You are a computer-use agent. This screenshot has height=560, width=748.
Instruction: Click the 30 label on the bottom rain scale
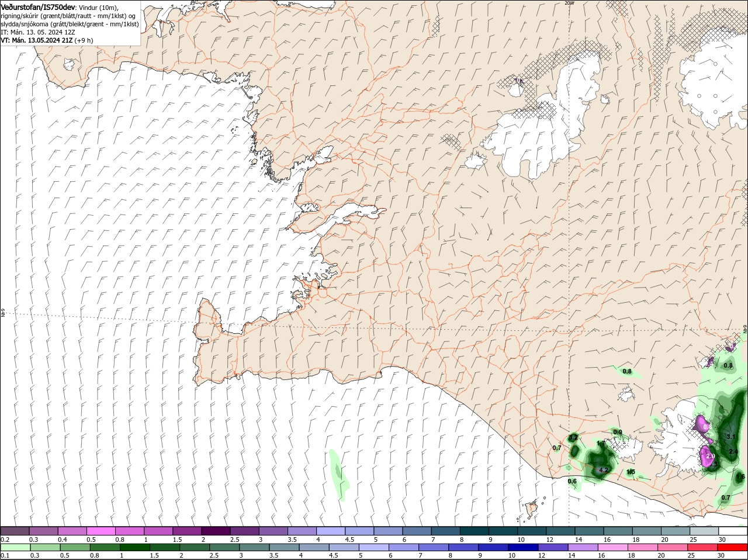pyautogui.click(x=721, y=555)
